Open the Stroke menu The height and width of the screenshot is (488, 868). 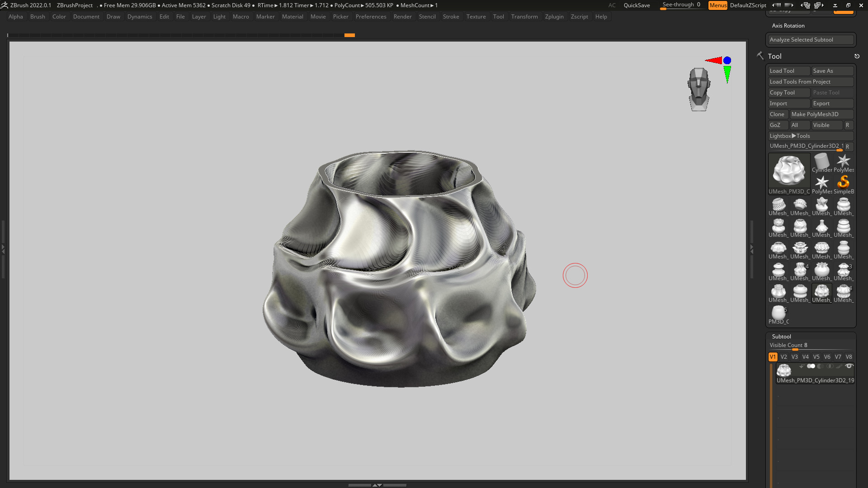tap(451, 16)
